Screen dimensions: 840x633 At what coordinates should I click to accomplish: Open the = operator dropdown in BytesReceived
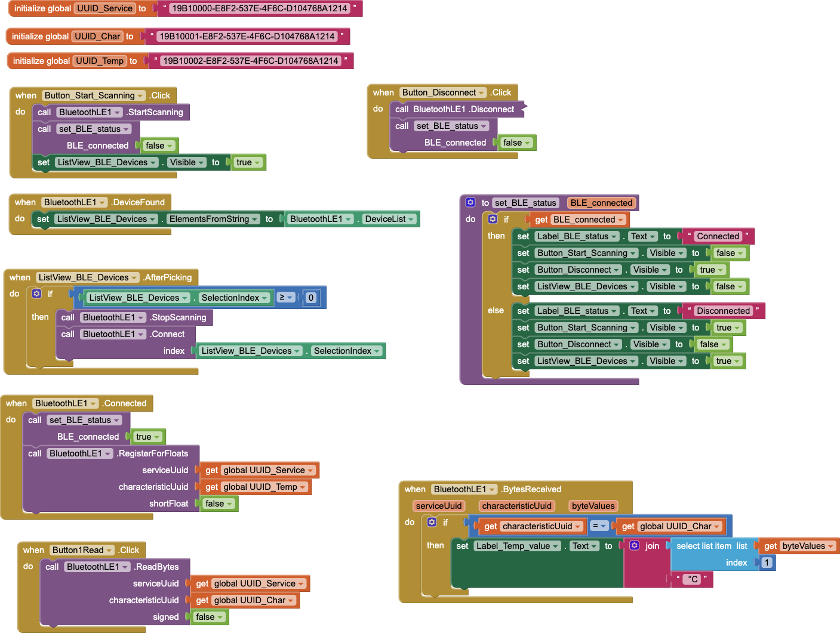pos(599,526)
